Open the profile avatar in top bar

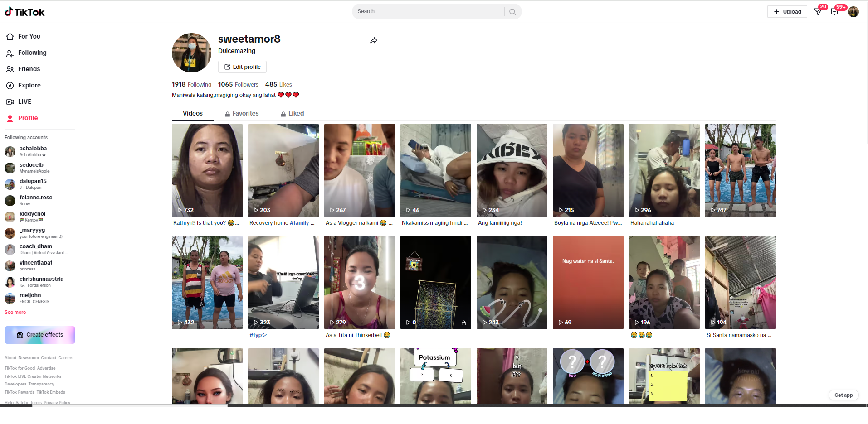click(x=853, y=12)
